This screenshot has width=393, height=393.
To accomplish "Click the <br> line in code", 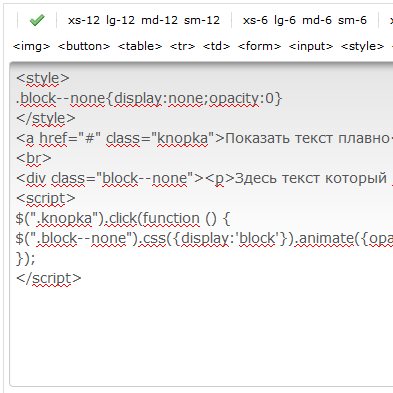I will click(33, 158).
